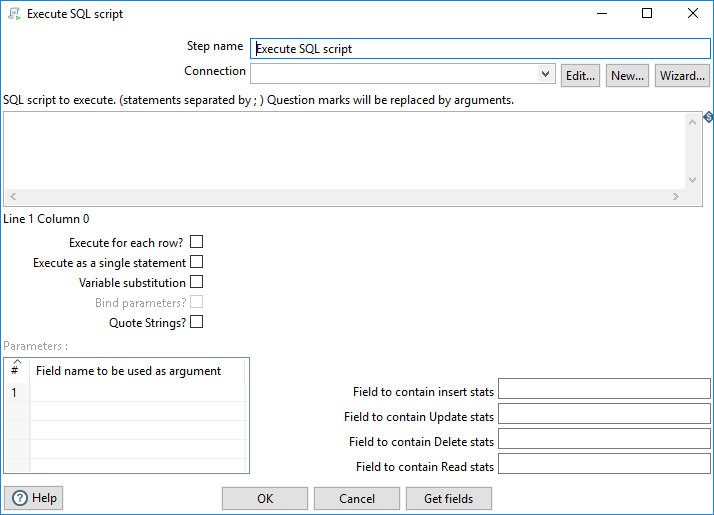Screen dimensions: 714x515
Task: Click the Get fields button
Action: [449, 498]
